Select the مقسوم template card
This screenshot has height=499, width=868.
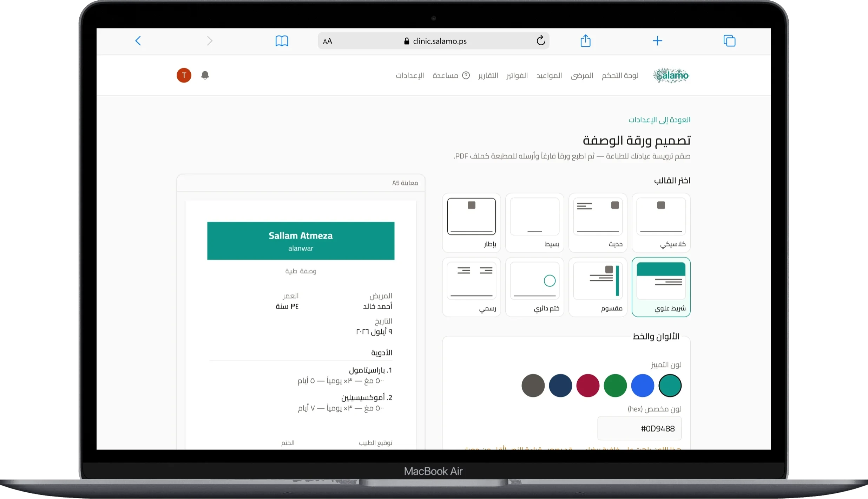tap(598, 287)
